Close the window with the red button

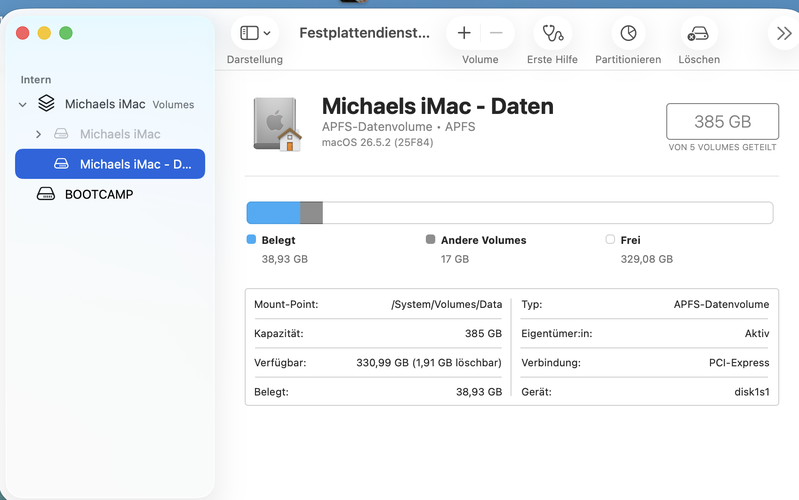click(22, 33)
